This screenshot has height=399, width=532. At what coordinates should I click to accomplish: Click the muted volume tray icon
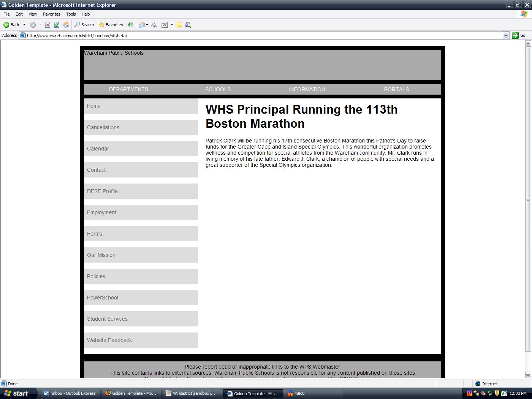483,393
